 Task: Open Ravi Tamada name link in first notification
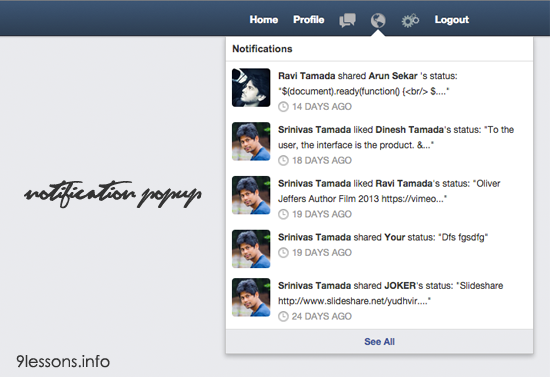coord(307,76)
